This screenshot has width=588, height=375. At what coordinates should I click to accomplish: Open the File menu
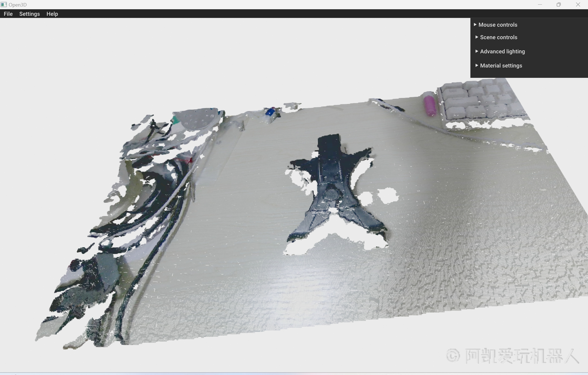8,14
